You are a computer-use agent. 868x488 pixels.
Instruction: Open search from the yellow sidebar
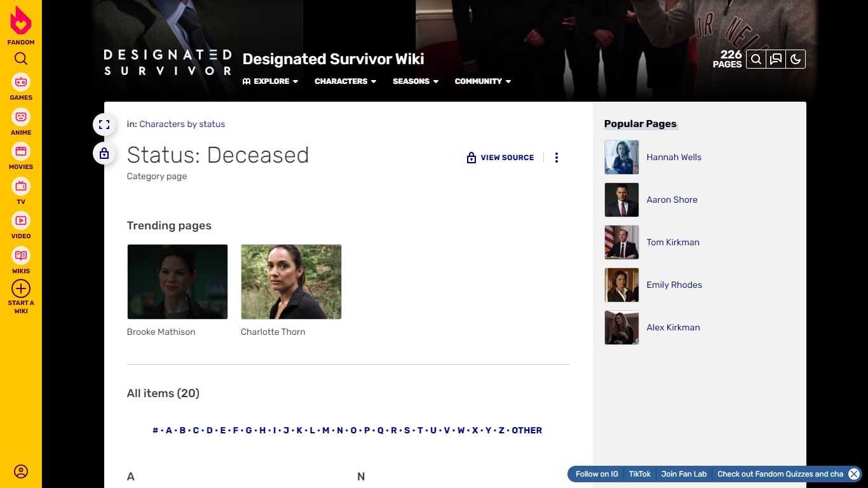21,59
